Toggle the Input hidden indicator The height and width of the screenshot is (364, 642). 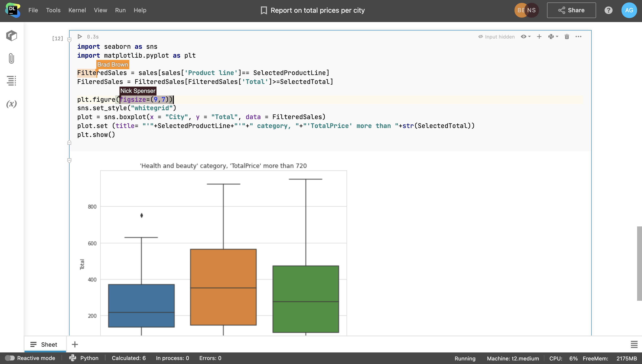click(x=496, y=37)
